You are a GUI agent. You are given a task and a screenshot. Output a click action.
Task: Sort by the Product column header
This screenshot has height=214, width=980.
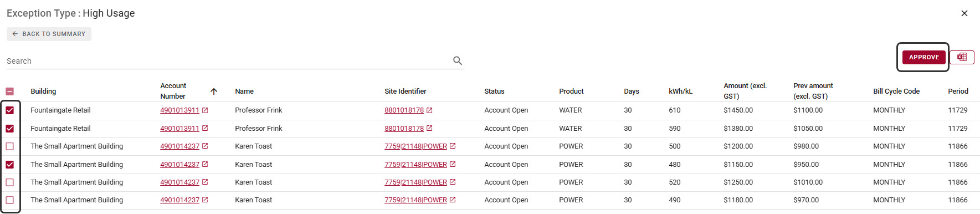click(x=571, y=91)
